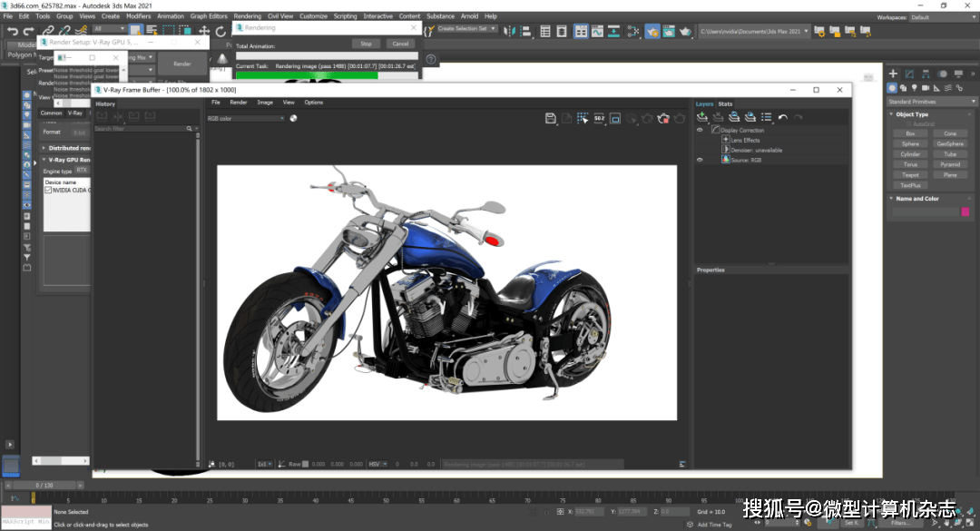This screenshot has height=531, width=980.
Task: Click the Sphere object type button
Action: [910, 143]
